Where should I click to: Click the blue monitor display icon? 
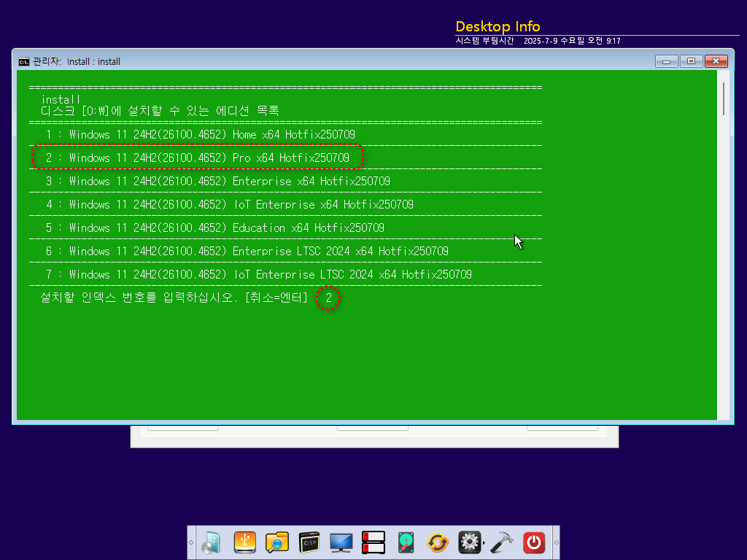click(x=341, y=542)
